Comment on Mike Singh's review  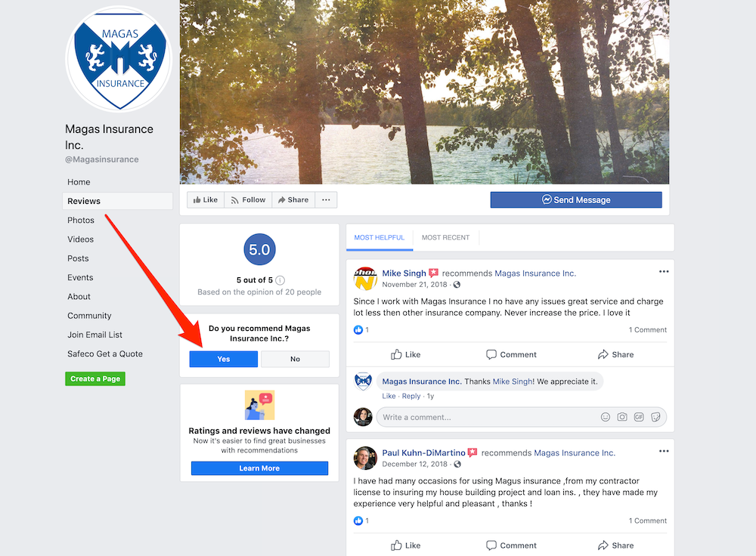[511, 354]
